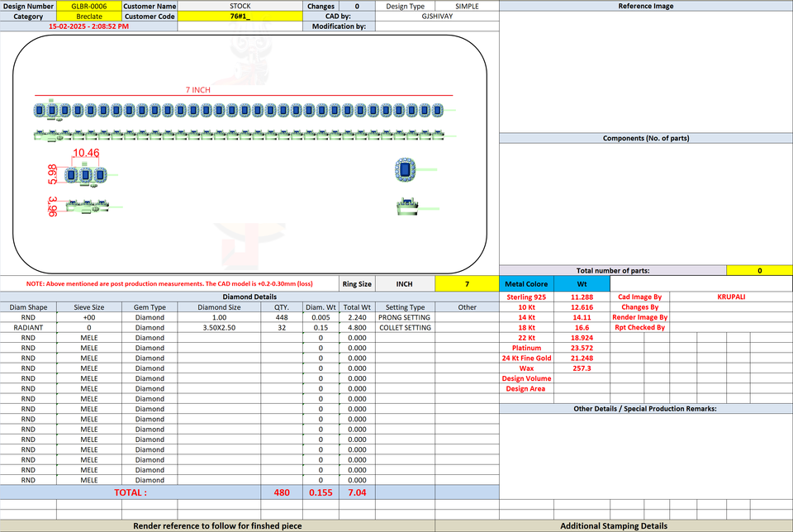Select the 10 Kt weight 12.616
This screenshot has height=532, width=793.
pyautogui.click(x=582, y=307)
